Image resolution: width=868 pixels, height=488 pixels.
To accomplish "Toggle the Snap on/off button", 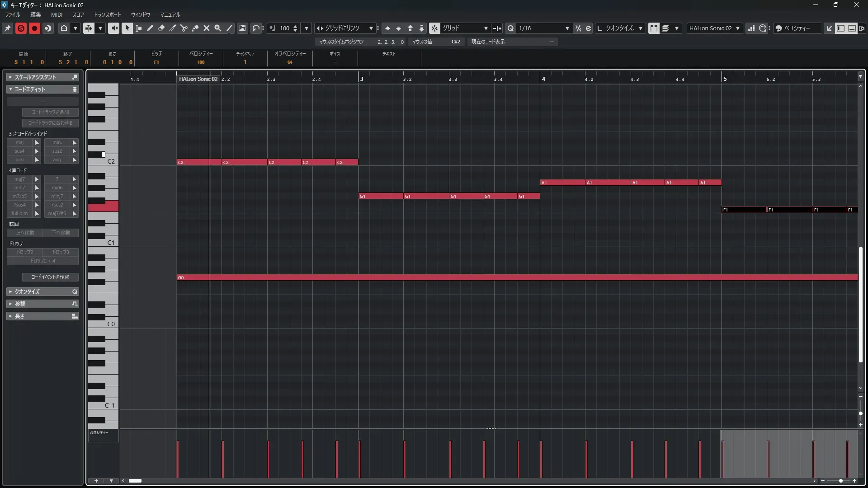I will pos(434,28).
